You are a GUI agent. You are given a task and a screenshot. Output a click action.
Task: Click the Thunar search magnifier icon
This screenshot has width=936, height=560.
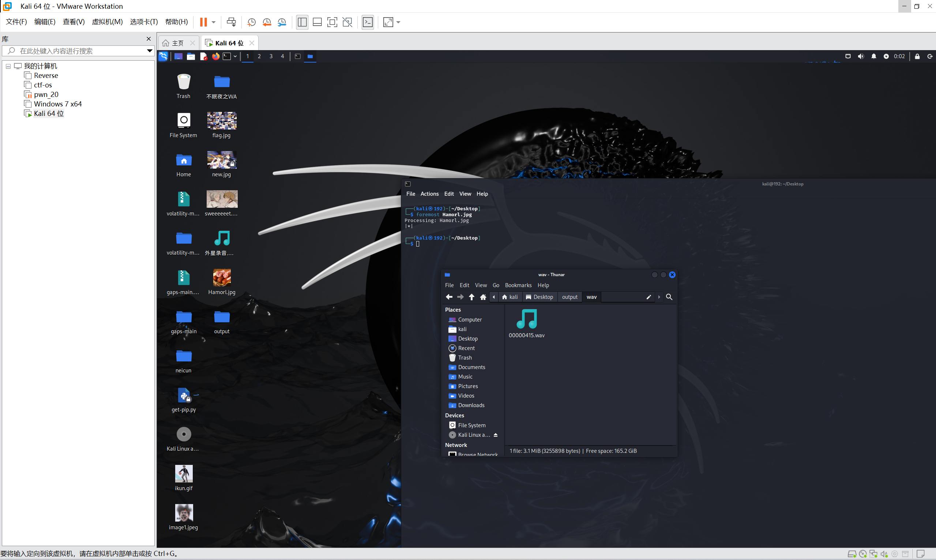(669, 297)
